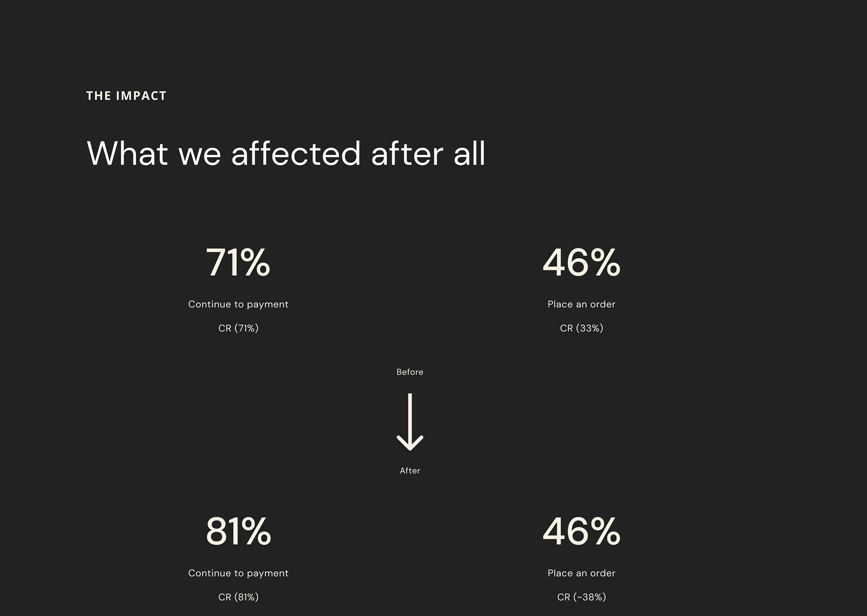Click the word 'we' in the heading
867x616 pixels.
point(200,153)
